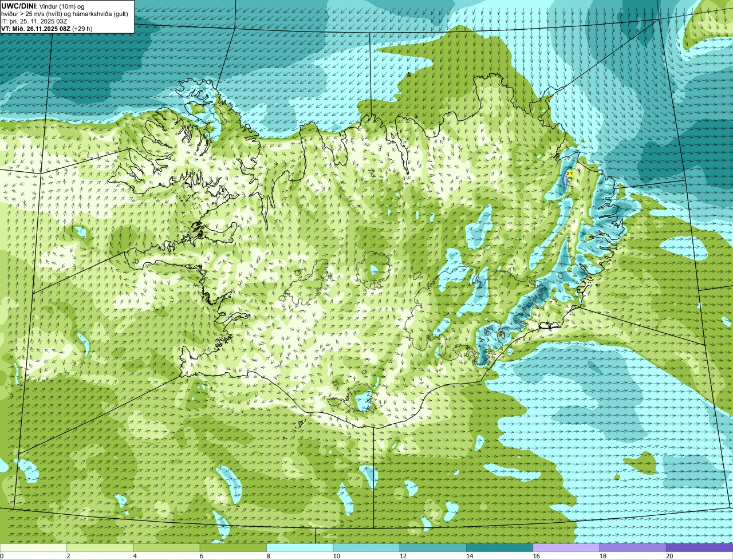This screenshot has width=733, height=560.
Task: Pick the pale yellow-green 2–4 m/s swatch
Action: pyautogui.click(x=100, y=547)
